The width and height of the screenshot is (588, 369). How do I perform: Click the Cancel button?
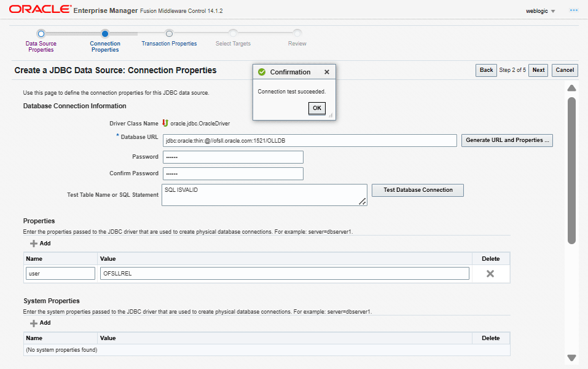[x=565, y=70]
